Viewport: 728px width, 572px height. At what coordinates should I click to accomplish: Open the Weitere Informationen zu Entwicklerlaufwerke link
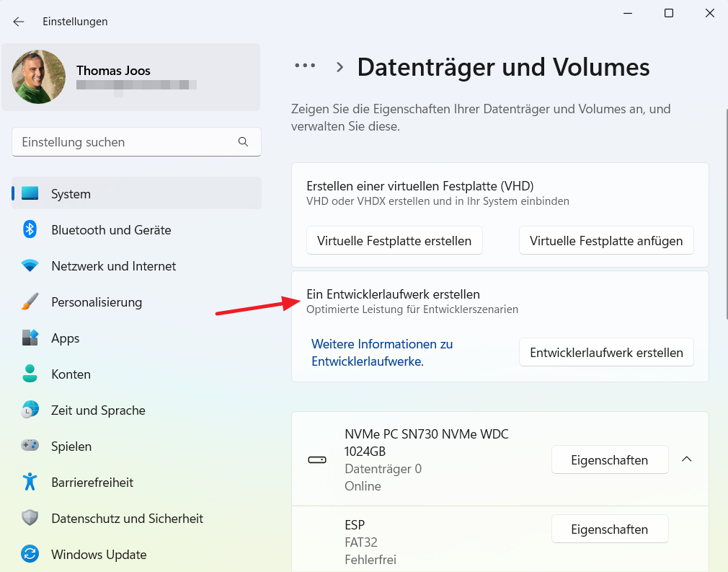point(382,352)
